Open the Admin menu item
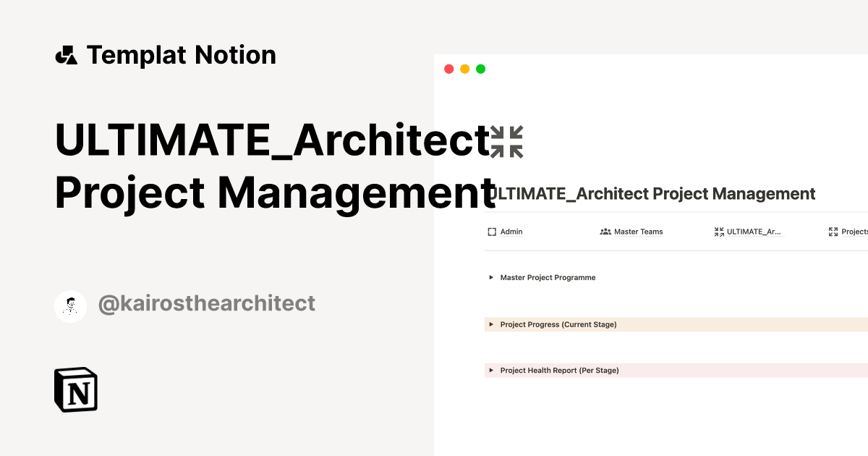The height and width of the screenshot is (456, 868). pyautogui.click(x=511, y=232)
